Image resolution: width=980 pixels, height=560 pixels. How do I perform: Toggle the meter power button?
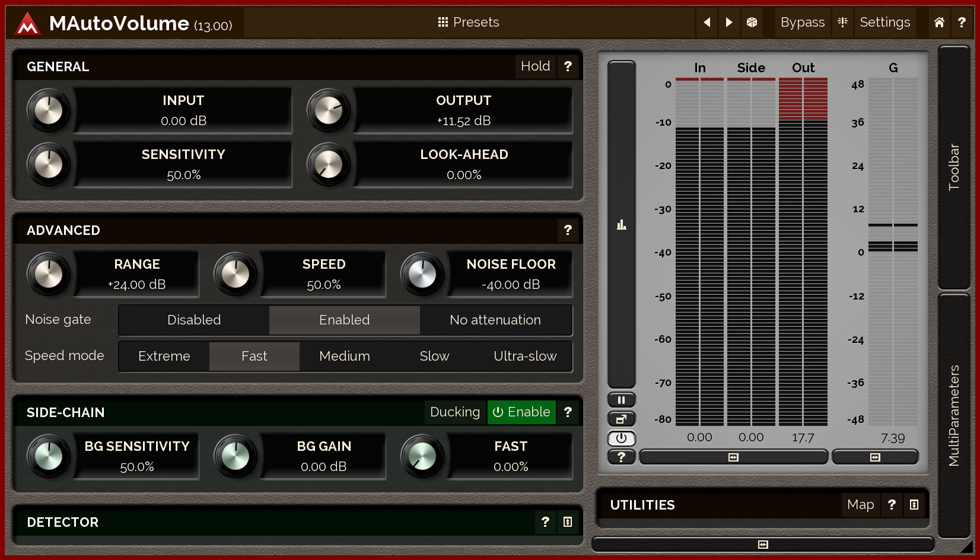click(621, 438)
